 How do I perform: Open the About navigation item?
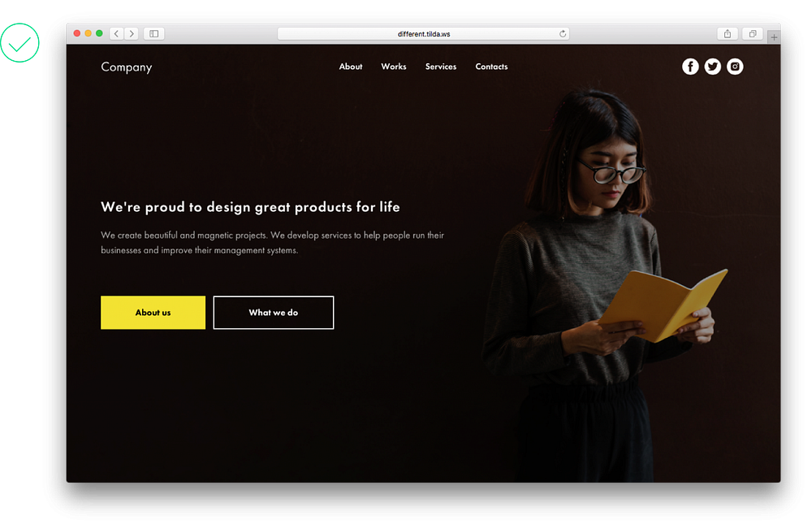351,67
